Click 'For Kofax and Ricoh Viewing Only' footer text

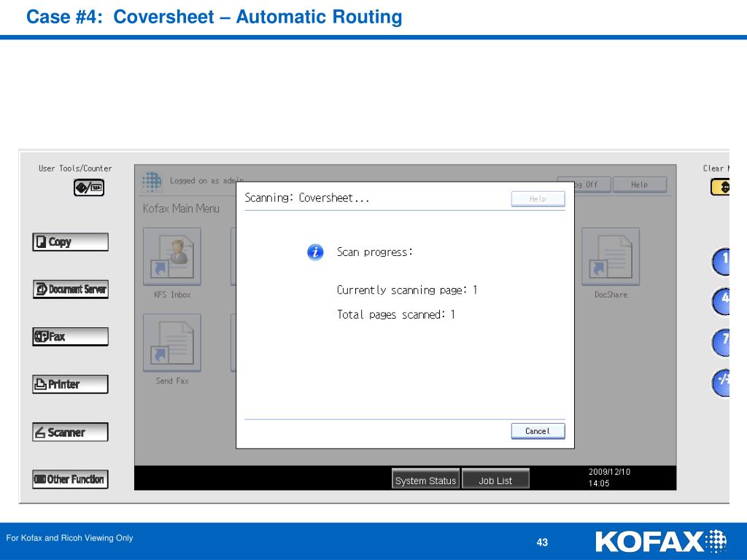[69, 537]
